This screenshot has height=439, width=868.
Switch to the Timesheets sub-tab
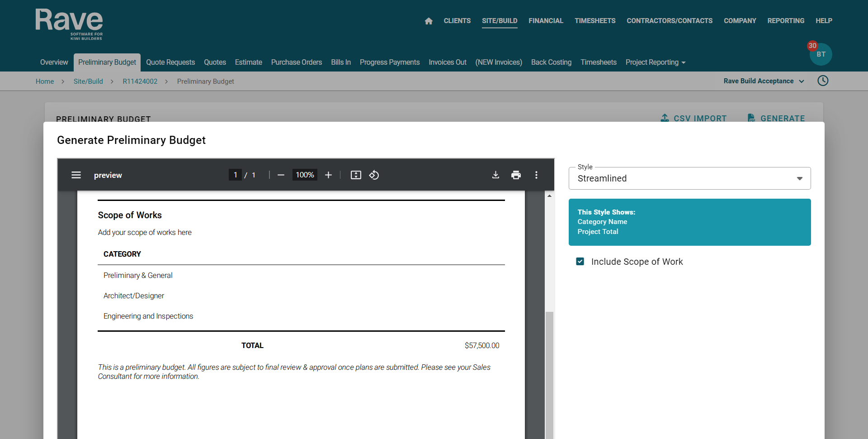pyautogui.click(x=599, y=62)
